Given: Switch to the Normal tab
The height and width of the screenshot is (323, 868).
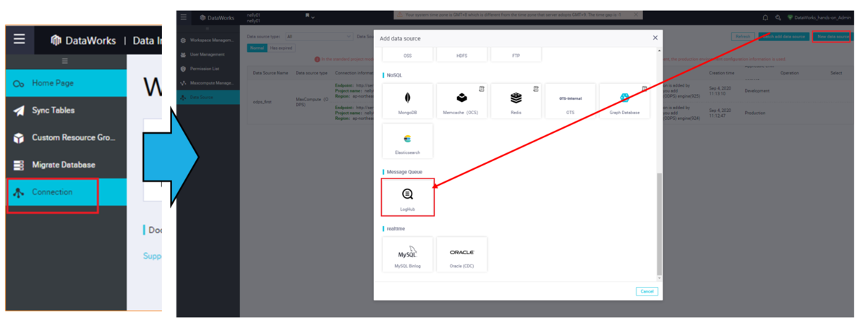Looking at the screenshot, I should [257, 48].
